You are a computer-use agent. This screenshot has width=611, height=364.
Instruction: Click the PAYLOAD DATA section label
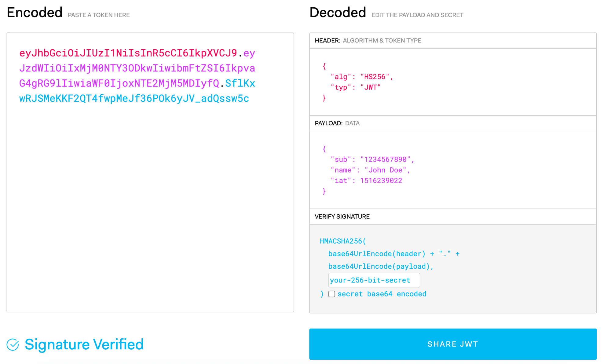coord(338,123)
